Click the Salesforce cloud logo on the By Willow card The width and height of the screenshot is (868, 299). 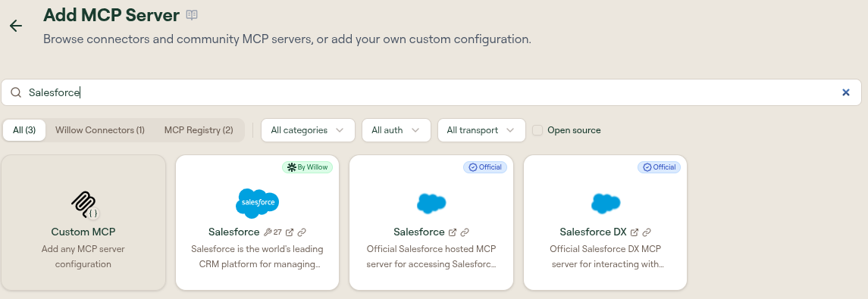[258, 203]
